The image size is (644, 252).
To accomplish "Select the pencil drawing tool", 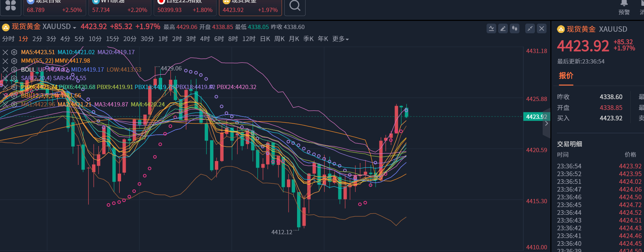I will pos(503,28).
